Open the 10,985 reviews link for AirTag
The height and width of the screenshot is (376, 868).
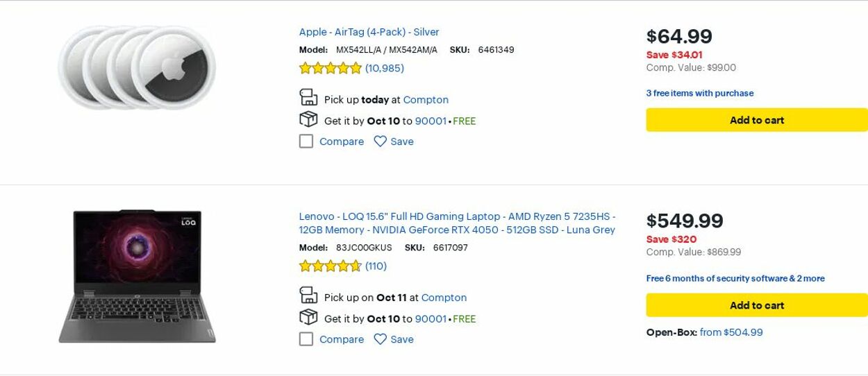pyautogui.click(x=385, y=68)
